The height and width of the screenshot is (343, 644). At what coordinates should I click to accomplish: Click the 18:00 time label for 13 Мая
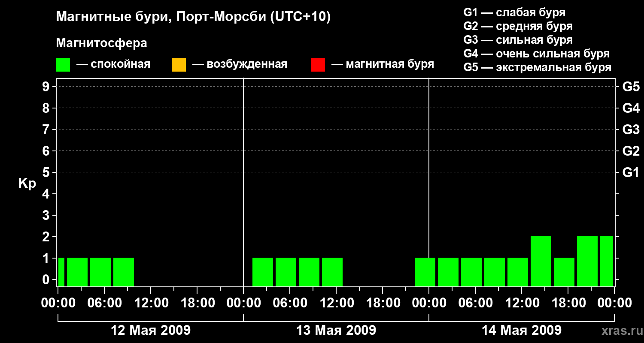383,303
